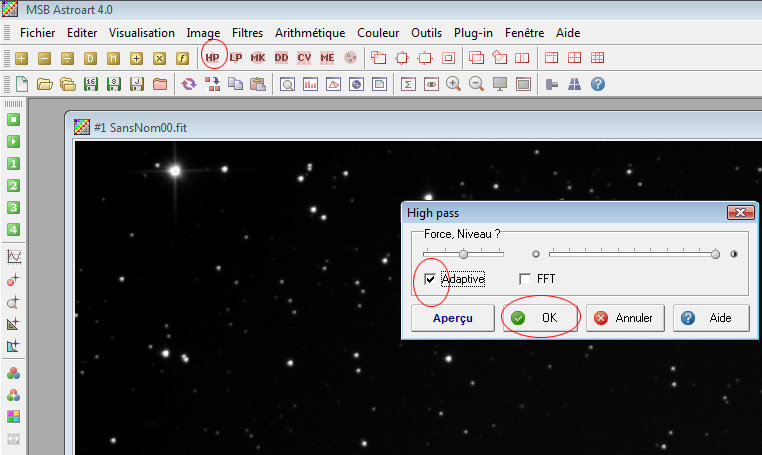
Task: Click the green stop square sidebar icon
Action: pyautogui.click(x=14, y=120)
